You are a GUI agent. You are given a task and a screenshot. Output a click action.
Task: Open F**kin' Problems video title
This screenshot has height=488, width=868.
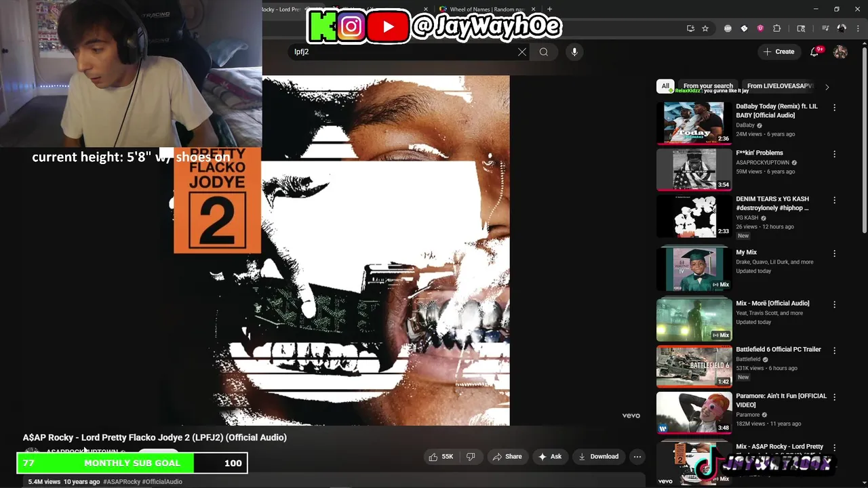pos(759,152)
